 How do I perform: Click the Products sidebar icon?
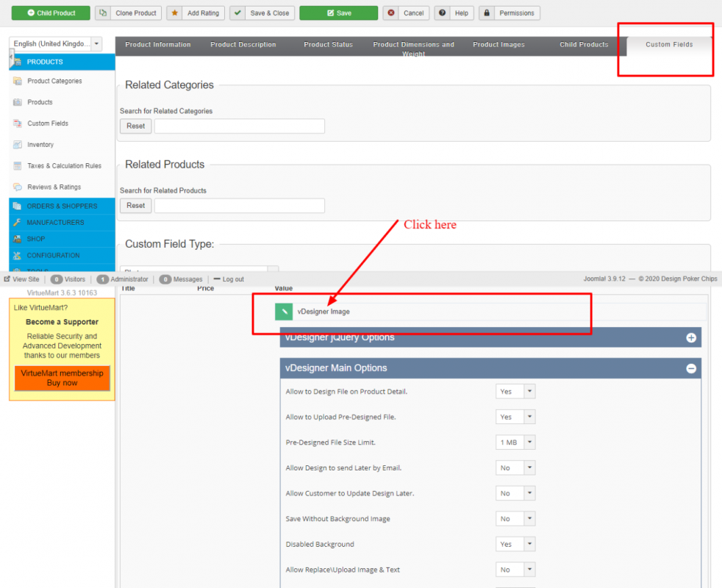(x=18, y=102)
